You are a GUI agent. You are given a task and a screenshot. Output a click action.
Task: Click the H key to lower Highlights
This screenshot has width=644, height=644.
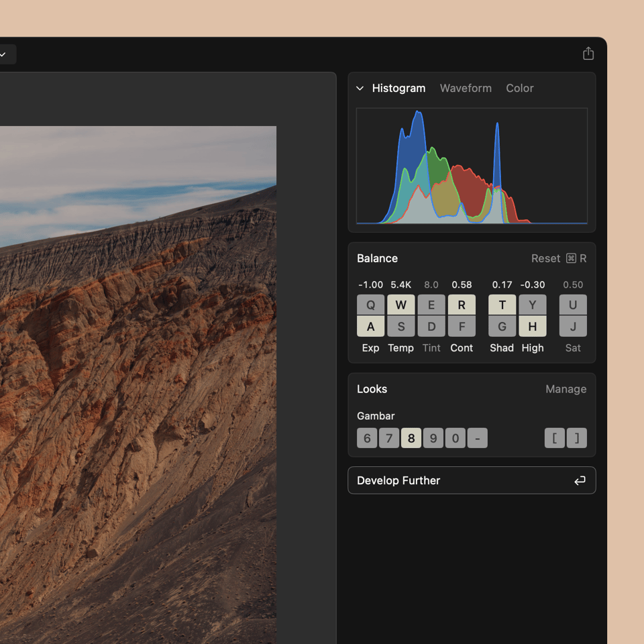click(x=532, y=326)
